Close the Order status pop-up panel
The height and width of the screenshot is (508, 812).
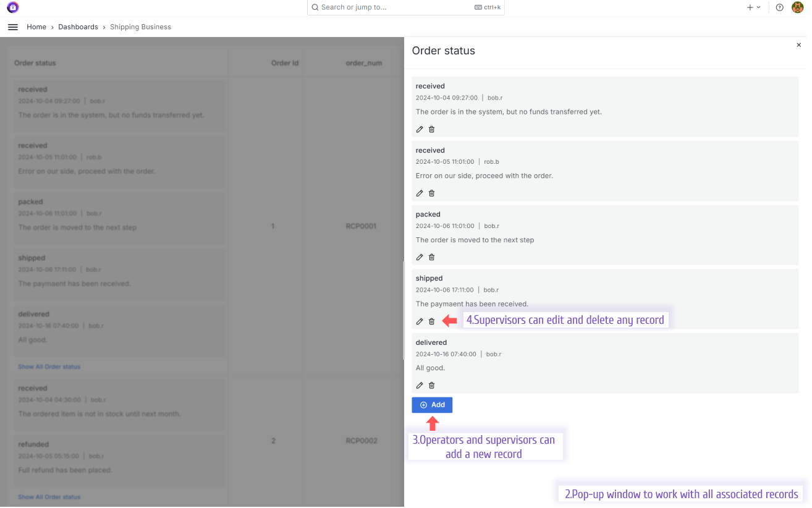point(798,44)
